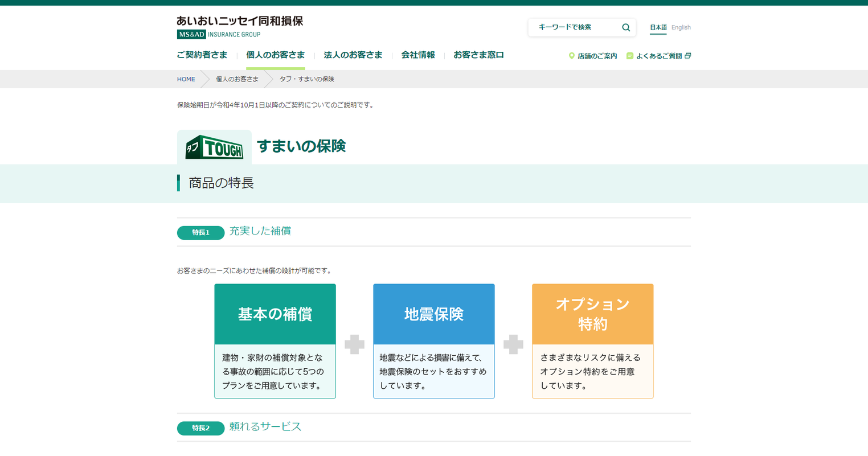Screen dimensions: 868x456
Task: Click the 地震などによる損害に備えて description text
Action: point(433,372)
